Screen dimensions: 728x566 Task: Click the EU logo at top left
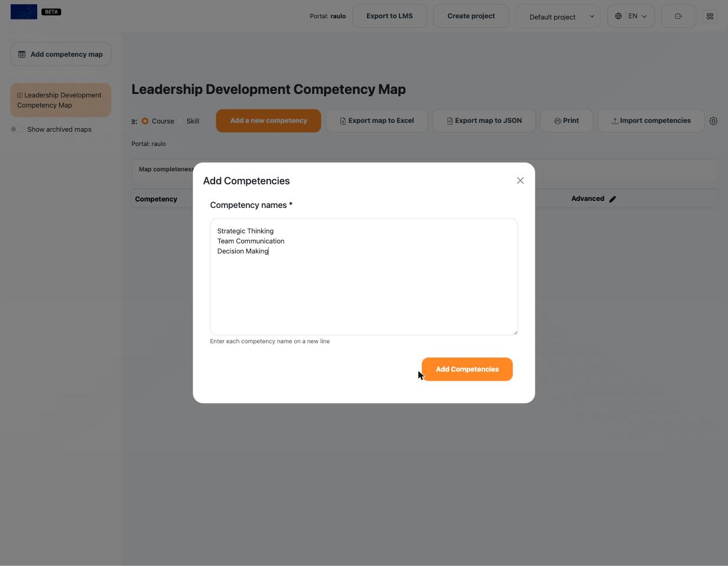coord(24,12)
